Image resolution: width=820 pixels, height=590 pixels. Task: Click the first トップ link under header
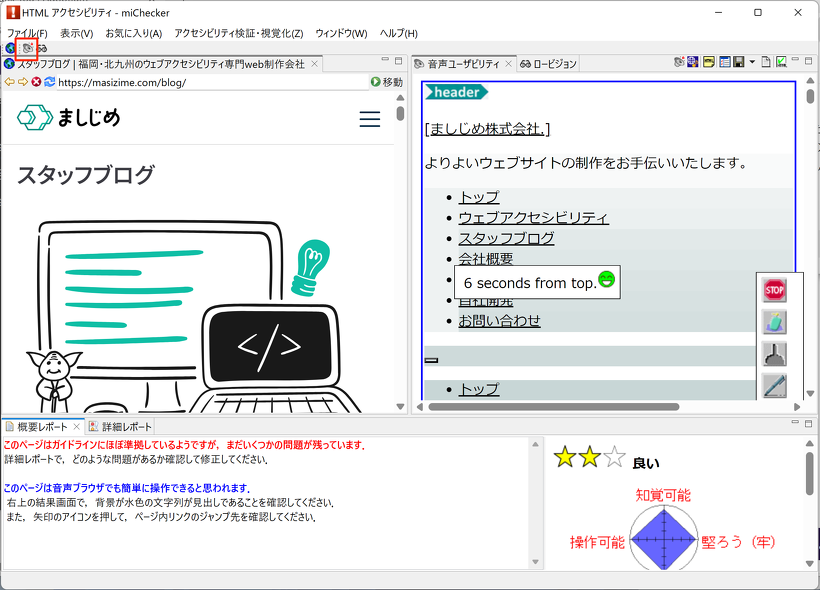pos(479,197)
